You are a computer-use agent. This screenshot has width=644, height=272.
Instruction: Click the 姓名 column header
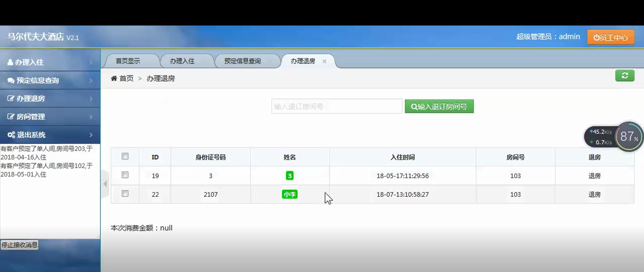pyautogui.click(x=289, y=157)
